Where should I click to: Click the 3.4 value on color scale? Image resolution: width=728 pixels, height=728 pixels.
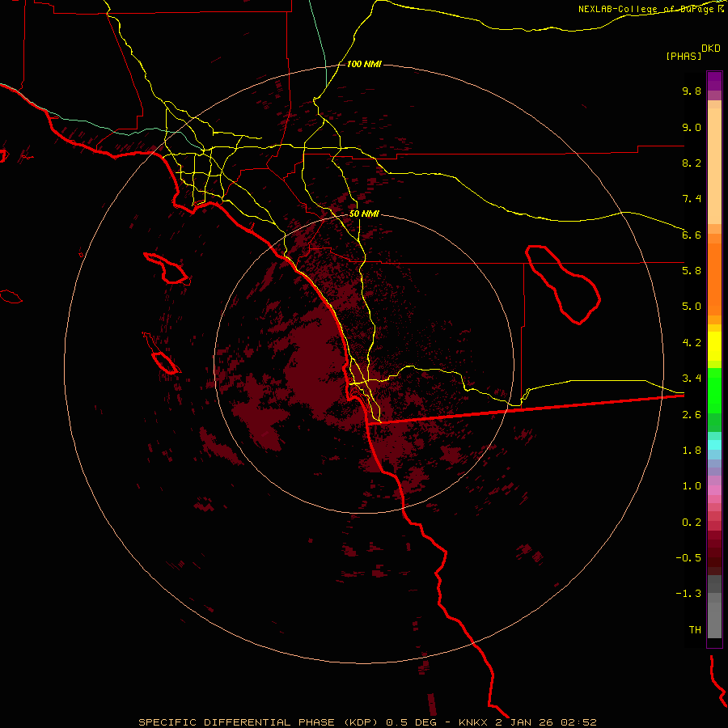692,379
